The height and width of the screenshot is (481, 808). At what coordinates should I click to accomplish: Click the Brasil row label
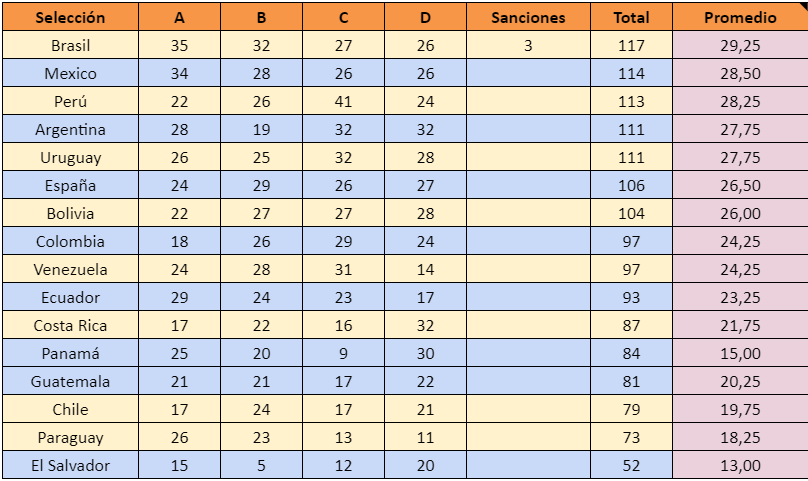pyautogui.click(x=70, y=45)
